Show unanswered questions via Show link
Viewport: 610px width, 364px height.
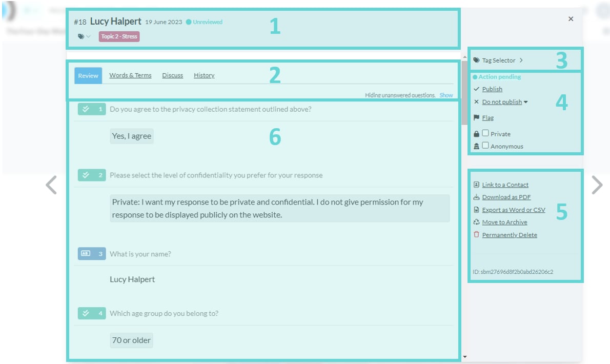coord(446,95)
